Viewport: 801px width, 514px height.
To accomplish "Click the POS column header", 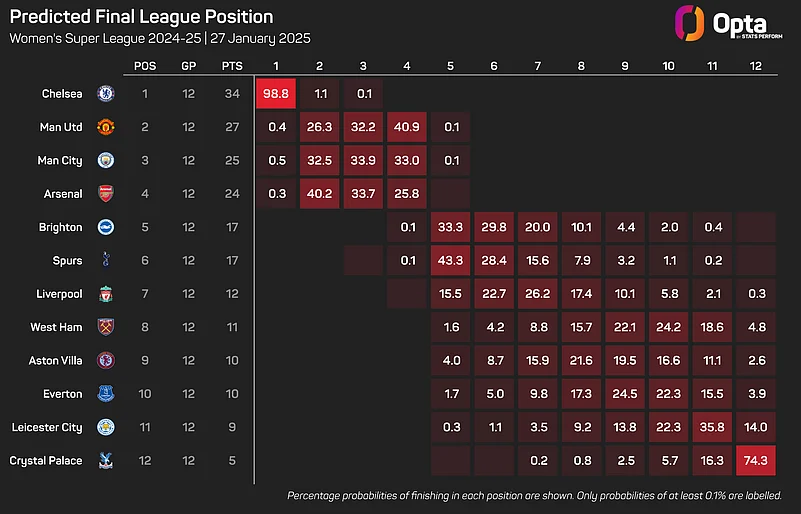I will click(x=144, y=65).
